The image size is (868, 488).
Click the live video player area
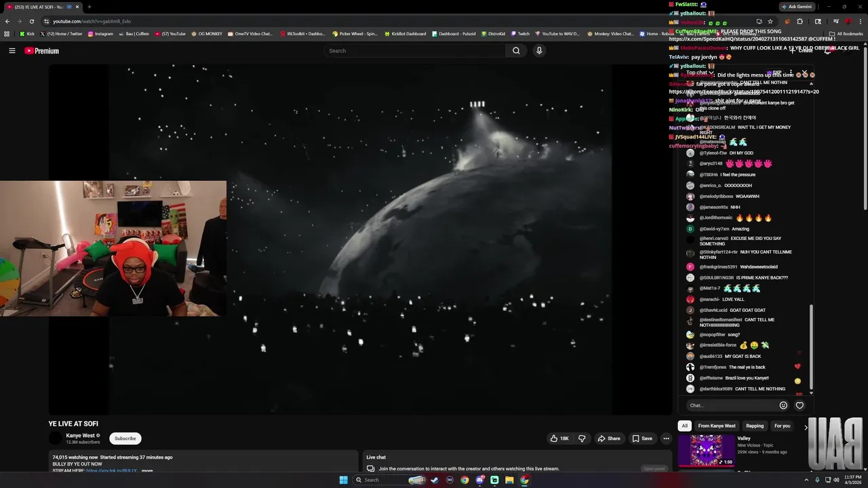coord(360,239)
